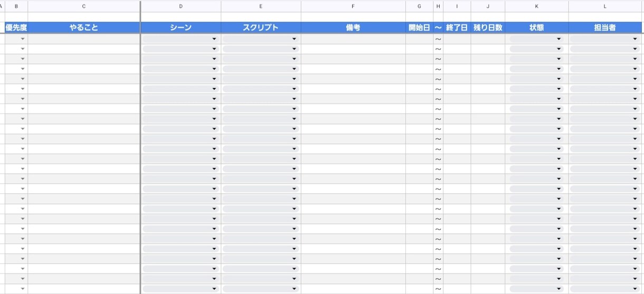Open 優先度 dropdown in second row below header
The height and width of the screenshot is (294, 644).
(x=23, y=49)
